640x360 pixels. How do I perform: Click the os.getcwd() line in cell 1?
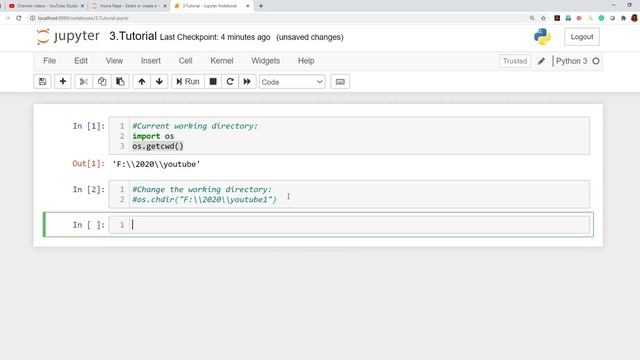point(158,146)
